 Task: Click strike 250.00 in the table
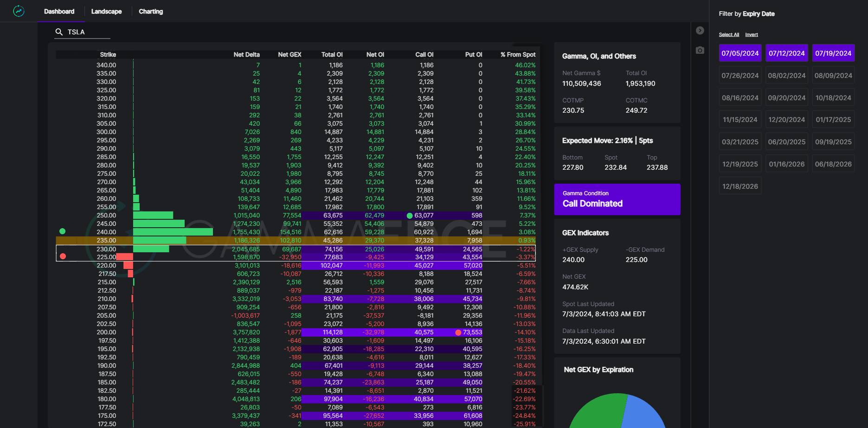(106, 216)
